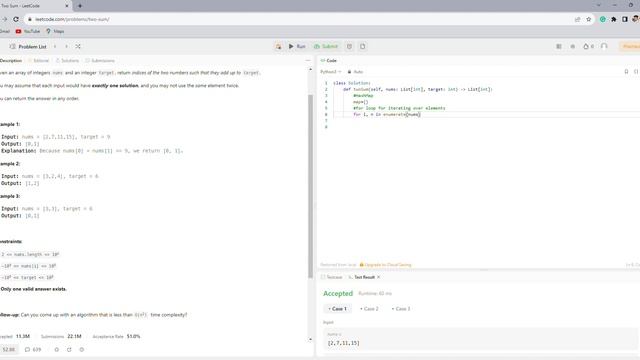Click the streak fire counter

point(589,47)
